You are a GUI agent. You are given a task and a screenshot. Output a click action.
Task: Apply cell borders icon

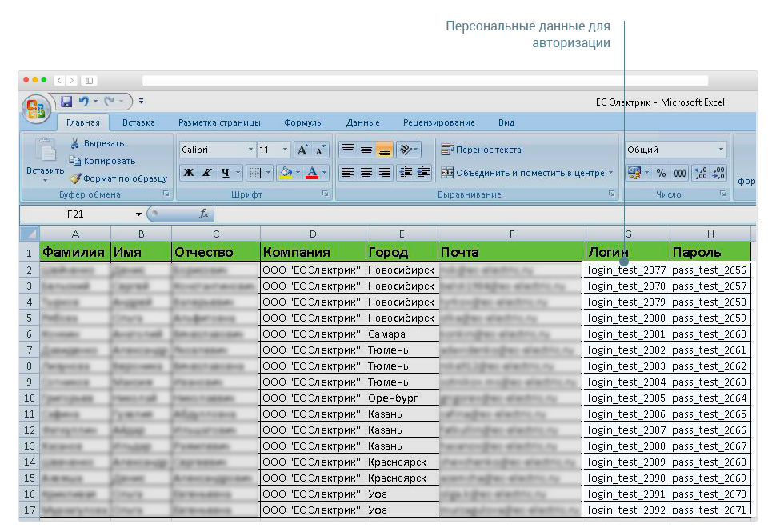point(255,173)
